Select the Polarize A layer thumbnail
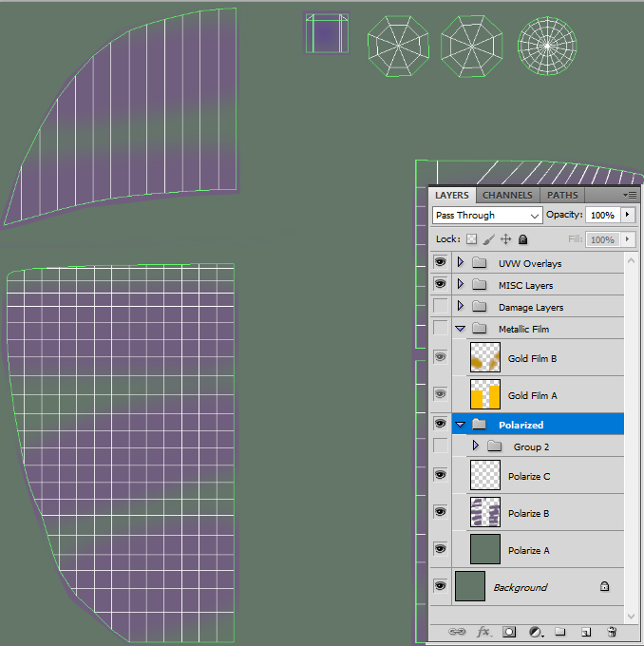644x646 pixels. [x=485, y=549]
